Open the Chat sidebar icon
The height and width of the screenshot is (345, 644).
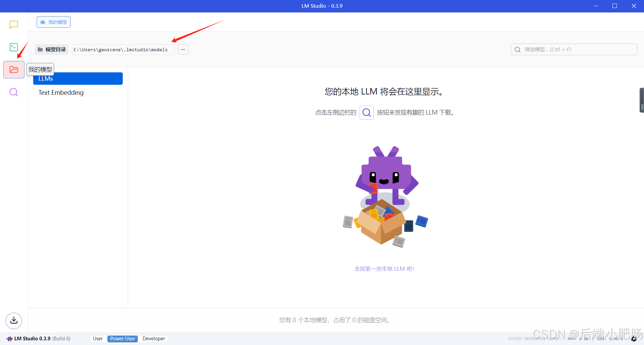(14, 25)
